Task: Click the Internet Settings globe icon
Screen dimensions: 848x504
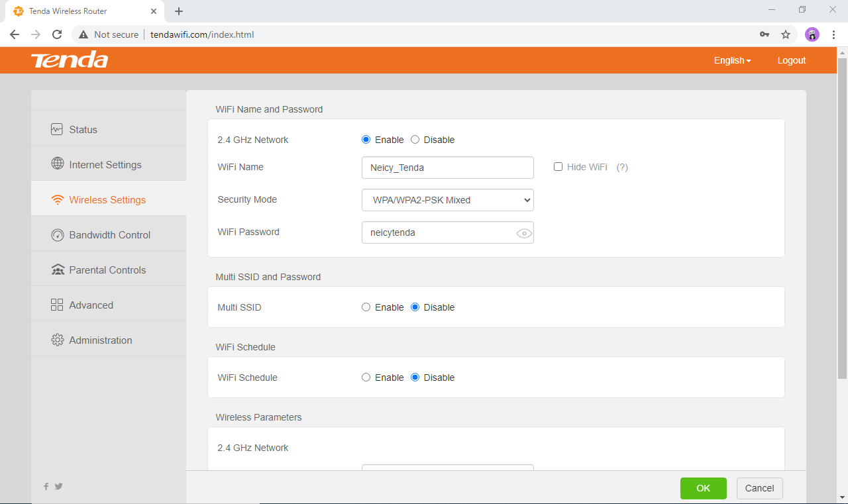Action: pos(57,164)
